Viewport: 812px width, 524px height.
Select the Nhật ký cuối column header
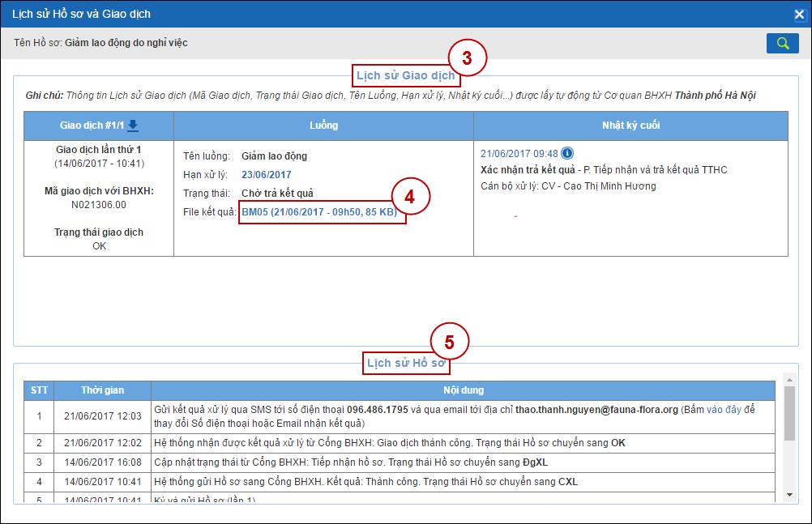tap(630, 126)
